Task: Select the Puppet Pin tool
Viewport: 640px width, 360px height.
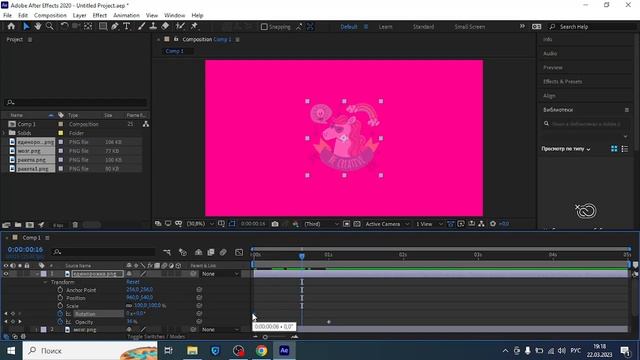Action: coord(194,27)
